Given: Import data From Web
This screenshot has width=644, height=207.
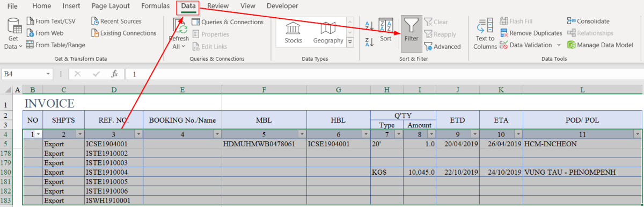Looking at the screenshot, I should 45,33.
